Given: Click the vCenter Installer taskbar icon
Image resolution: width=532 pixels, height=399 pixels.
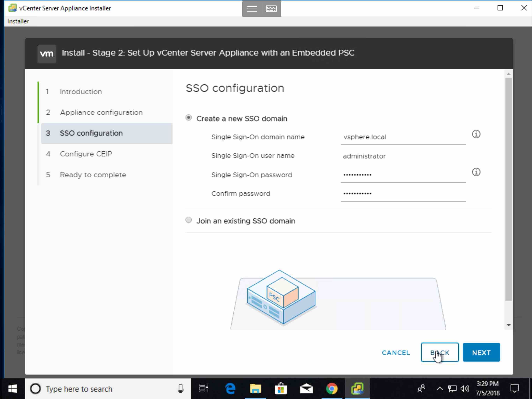Looking at the screenshot, I should click(x=357, y=389).
